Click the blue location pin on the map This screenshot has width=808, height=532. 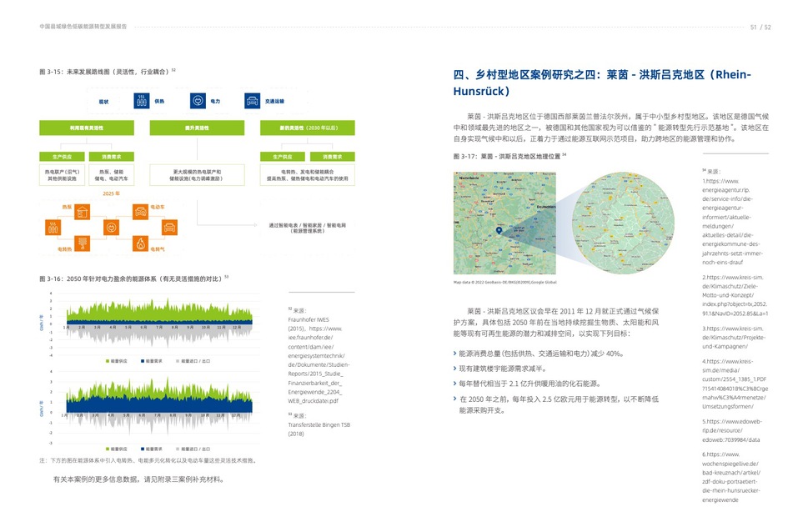pos(498,230)
